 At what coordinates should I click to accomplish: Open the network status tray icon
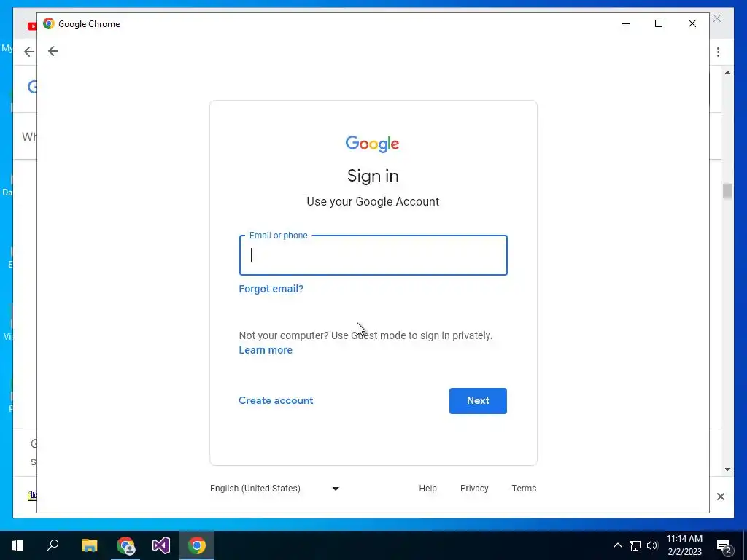point(635,545)
